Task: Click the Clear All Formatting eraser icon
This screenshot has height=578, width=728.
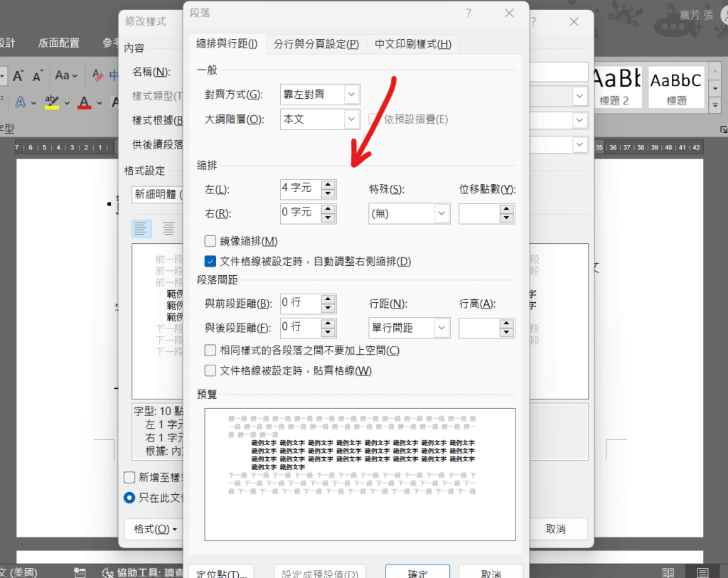Action: 98,75
